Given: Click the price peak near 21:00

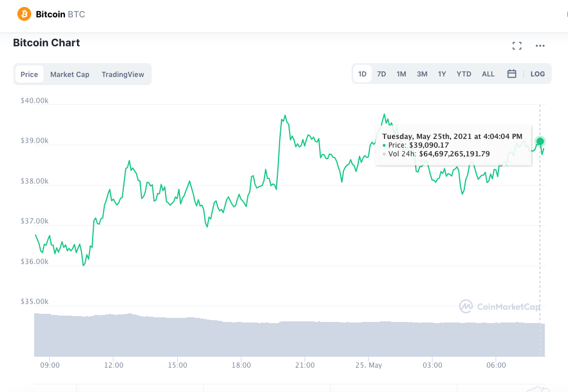Looking at the screenshot, I should pyautogui.click(x=285, y=116).
